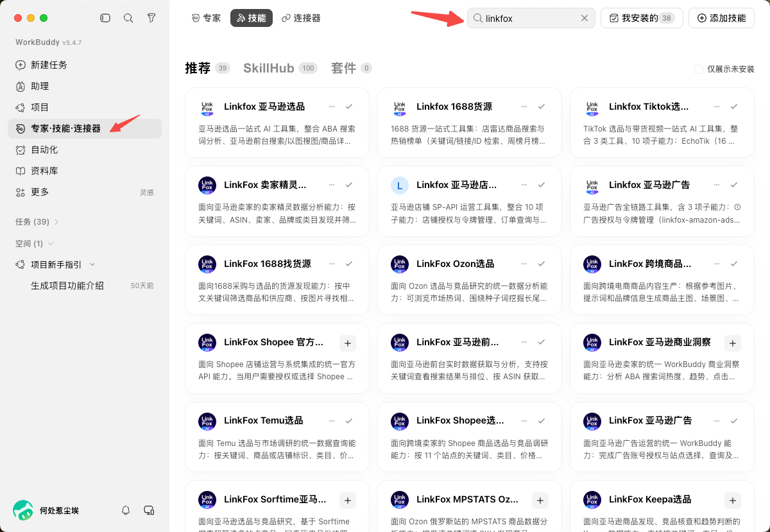Viewport: 770px width, 532px height.
Task: Open the 生成项目功能介绍 task
Action: pos(67,286)
